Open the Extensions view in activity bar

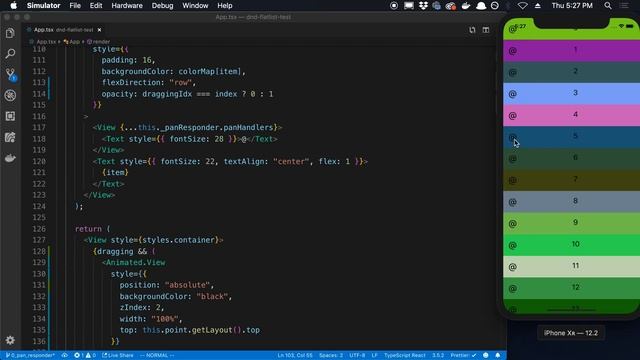(10, 116)
